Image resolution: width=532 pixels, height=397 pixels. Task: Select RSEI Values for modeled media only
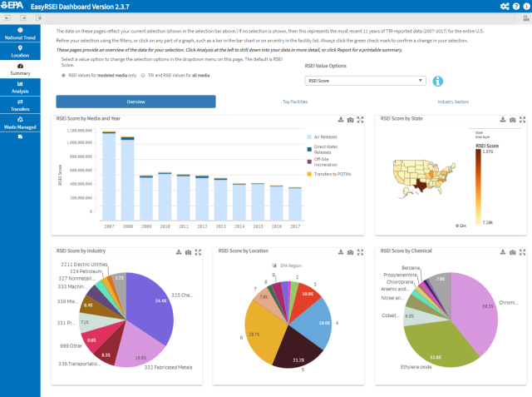pyautogui.click(x=64, y=74)
